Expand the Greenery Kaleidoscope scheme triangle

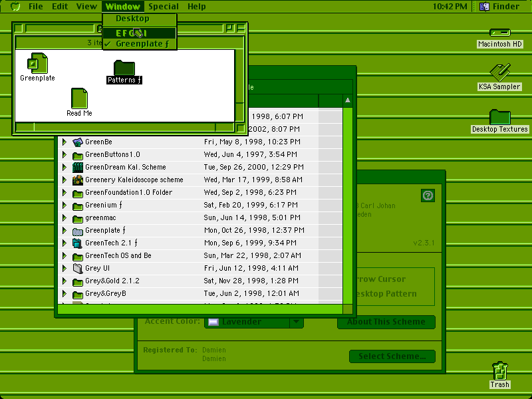coord(64,180)
